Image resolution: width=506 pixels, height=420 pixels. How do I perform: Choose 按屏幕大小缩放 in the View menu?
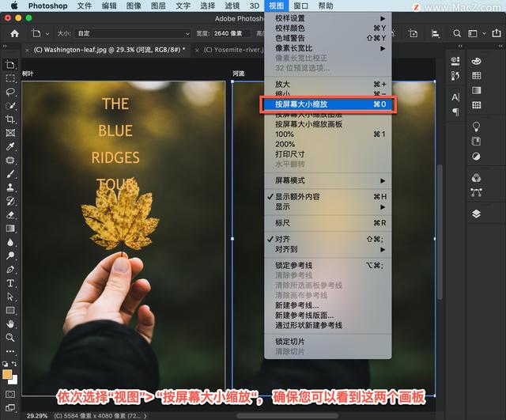coord(327,104)
